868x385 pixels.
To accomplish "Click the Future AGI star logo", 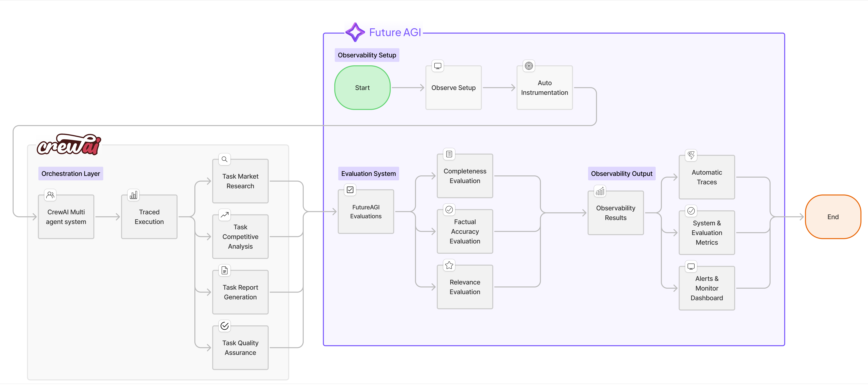I will [x=355, y=32].
